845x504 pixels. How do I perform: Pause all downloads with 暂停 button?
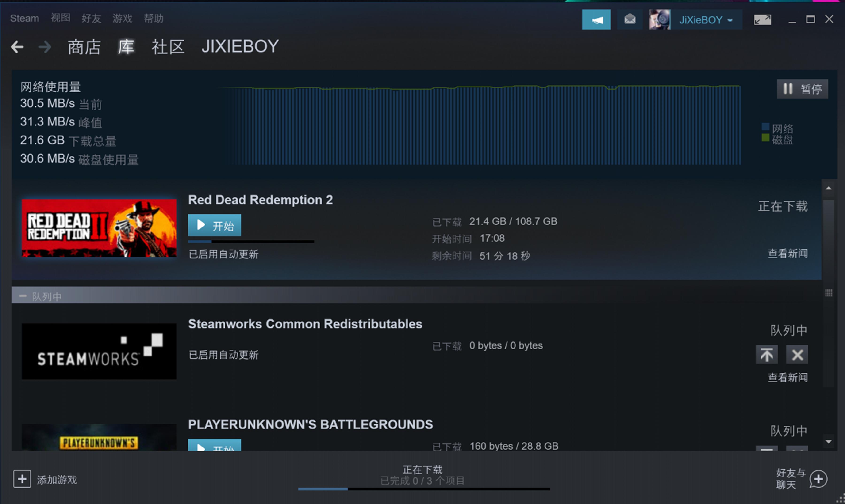pos(802,89)
